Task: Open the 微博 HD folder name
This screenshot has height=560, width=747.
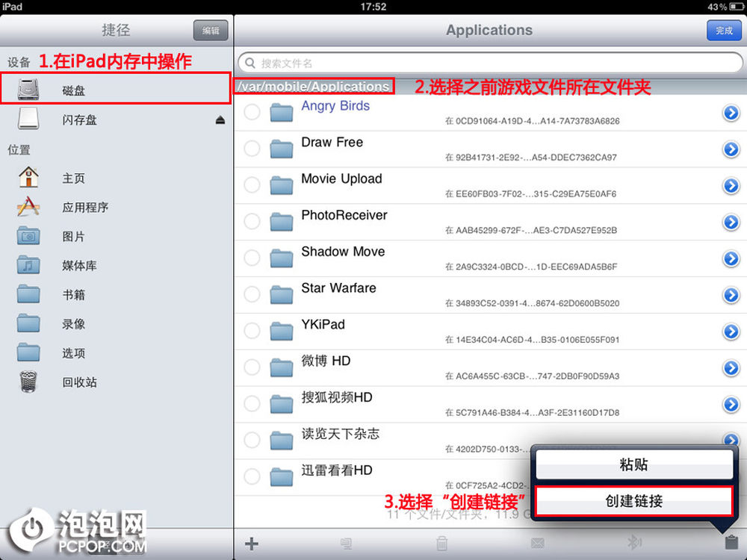Action: [326, 361]
